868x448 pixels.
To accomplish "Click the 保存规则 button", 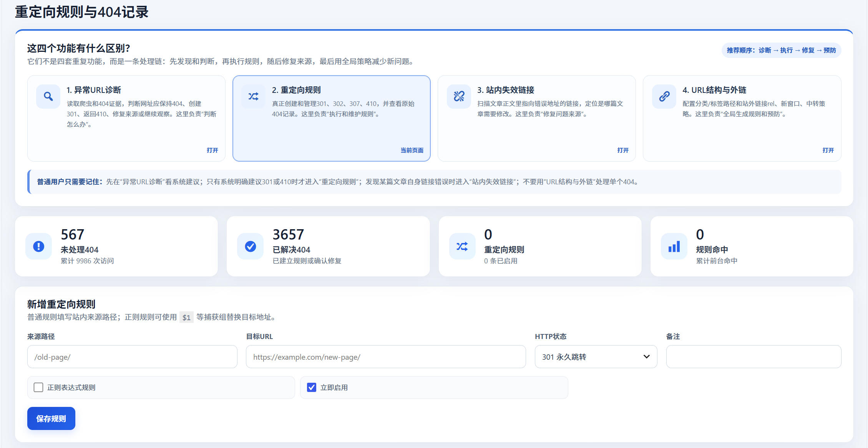I will [x=51, y=418].
